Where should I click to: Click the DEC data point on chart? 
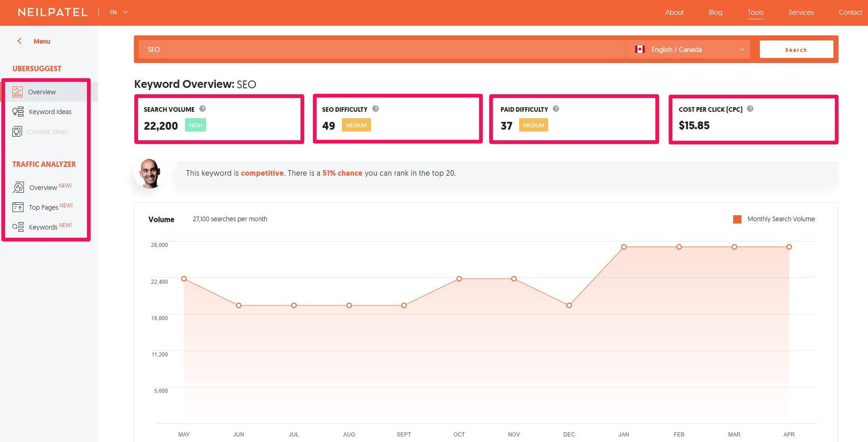pyautogui.click(x=569, y=305)
